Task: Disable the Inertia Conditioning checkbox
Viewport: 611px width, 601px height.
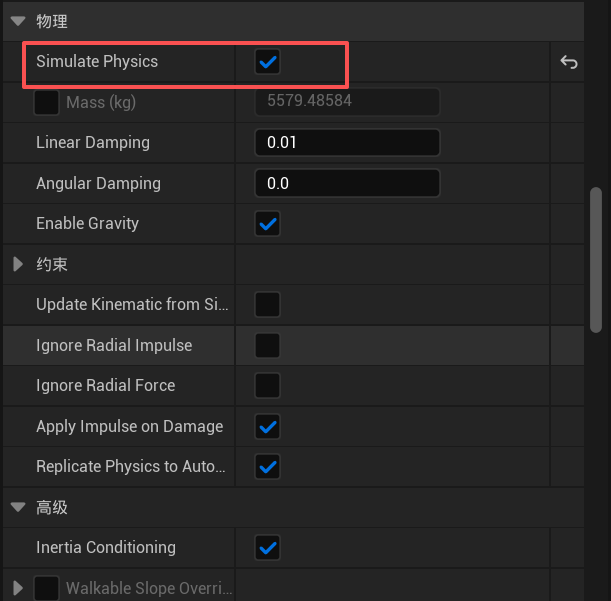Action: [x=267, y=547]
